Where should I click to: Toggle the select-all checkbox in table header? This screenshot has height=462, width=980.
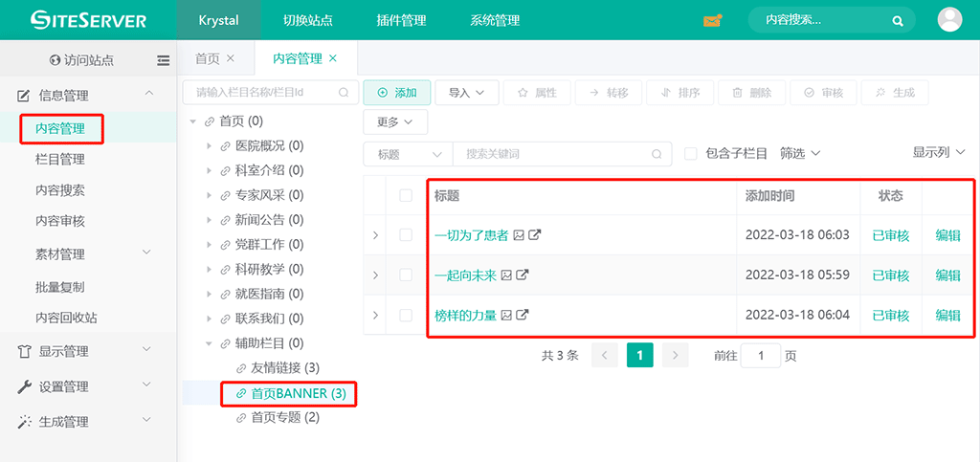tap(406, 195)
